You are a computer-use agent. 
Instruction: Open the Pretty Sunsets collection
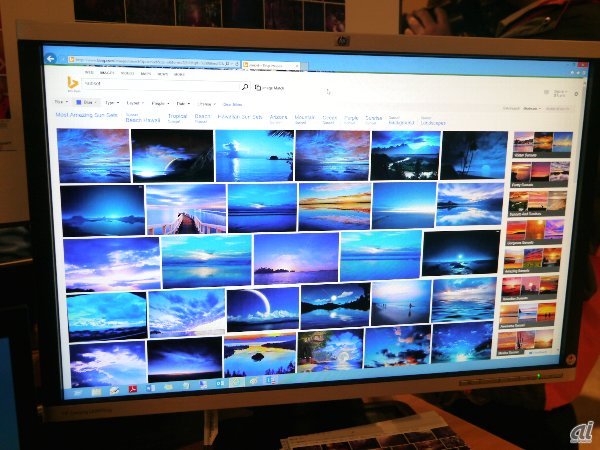(540, 174)
